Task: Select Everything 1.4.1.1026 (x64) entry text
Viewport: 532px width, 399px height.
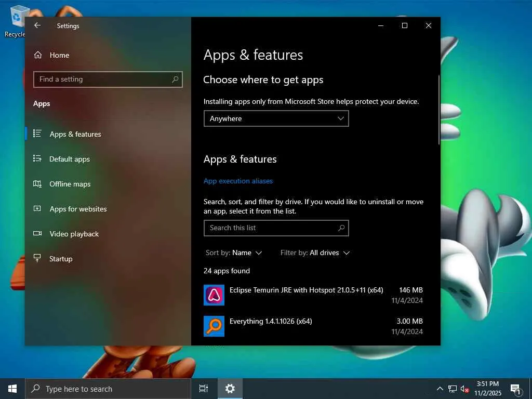Action: coord(271,321)
